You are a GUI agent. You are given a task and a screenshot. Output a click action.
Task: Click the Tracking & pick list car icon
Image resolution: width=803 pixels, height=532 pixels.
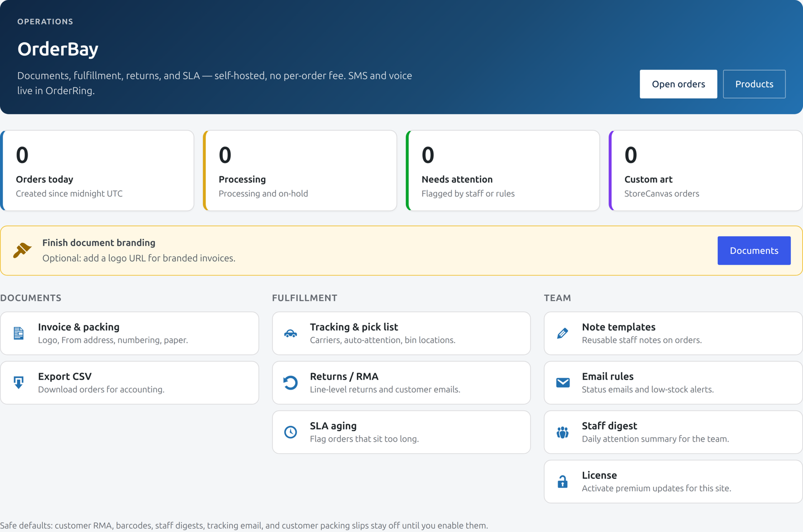click(x=291, y=333)
